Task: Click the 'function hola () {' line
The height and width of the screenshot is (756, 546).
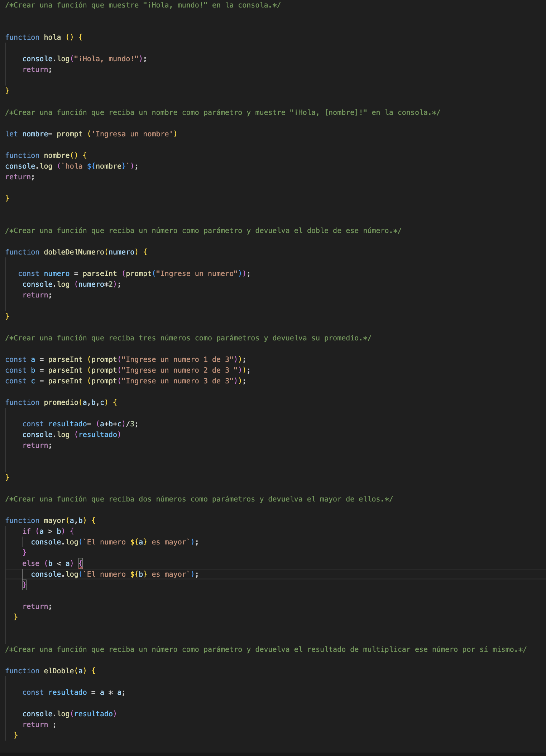Action: 44,37
